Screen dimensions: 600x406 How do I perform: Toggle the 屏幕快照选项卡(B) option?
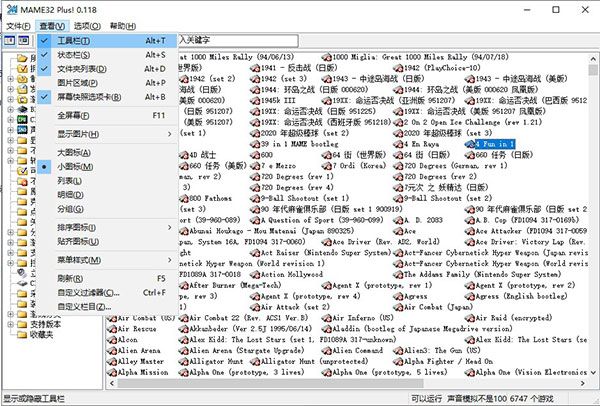(108, 97)
